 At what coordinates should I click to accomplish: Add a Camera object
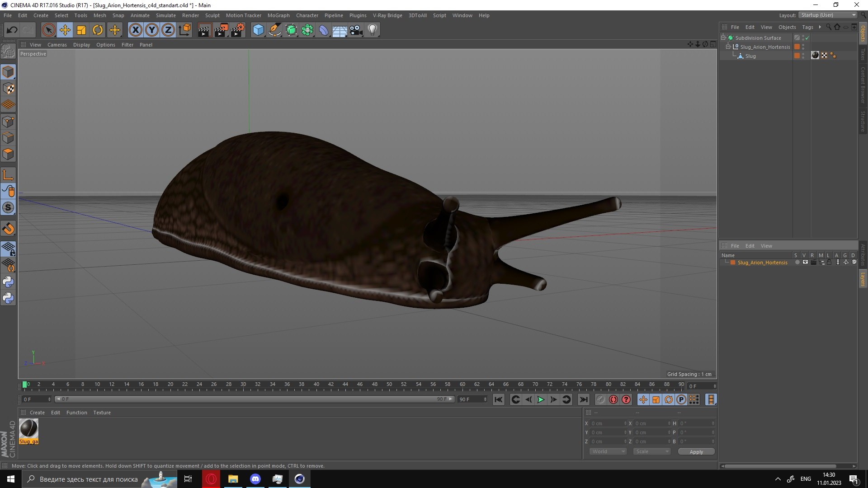tap(356, 30)
